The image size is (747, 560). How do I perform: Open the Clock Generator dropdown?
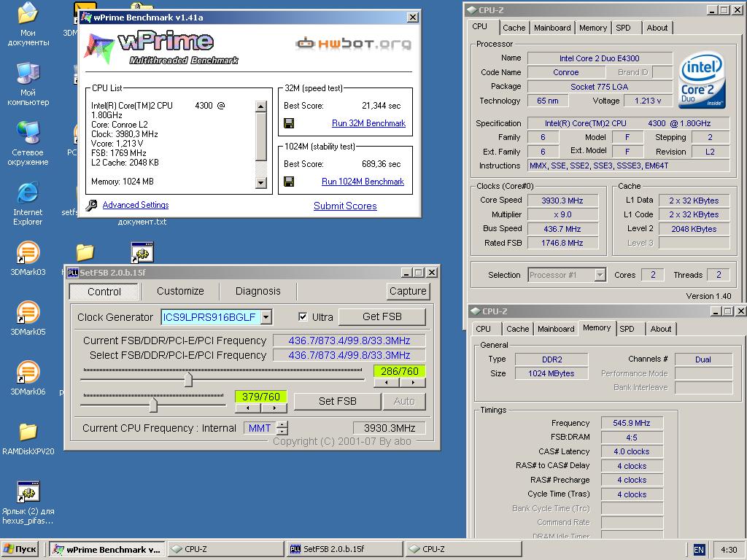[x=267, y=316]
